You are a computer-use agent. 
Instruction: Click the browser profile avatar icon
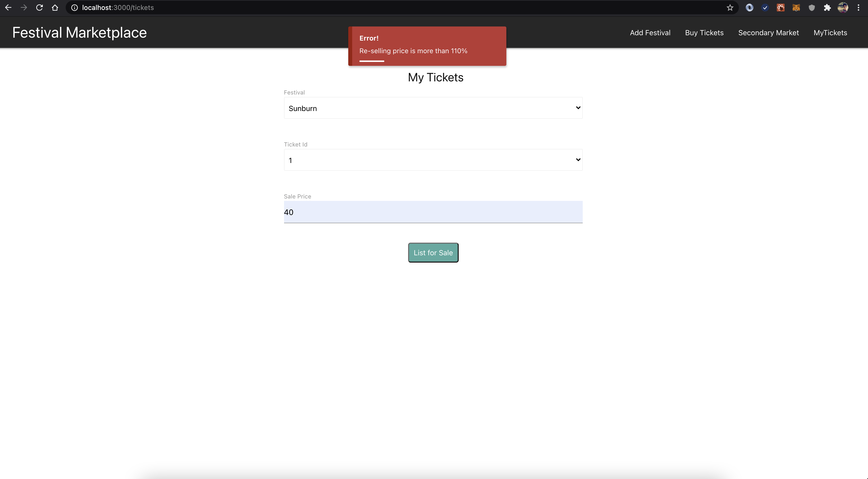843,8
